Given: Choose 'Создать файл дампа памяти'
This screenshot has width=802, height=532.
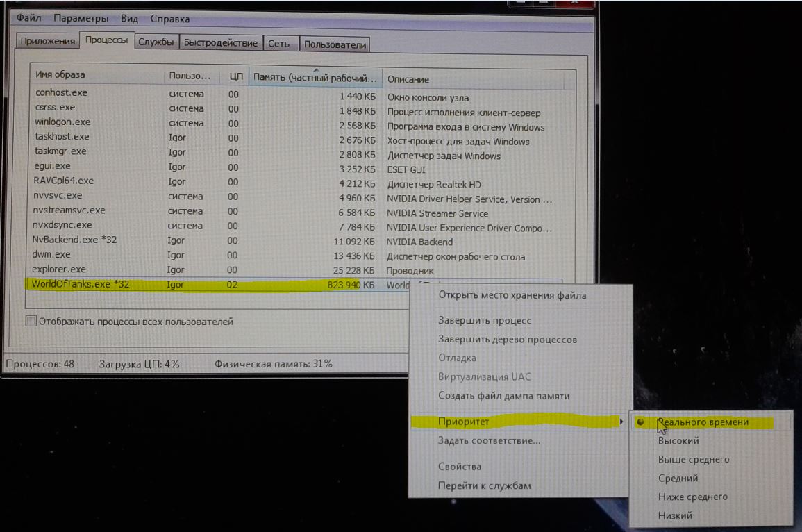Looking at the screenshot, I should pos(503,396).
